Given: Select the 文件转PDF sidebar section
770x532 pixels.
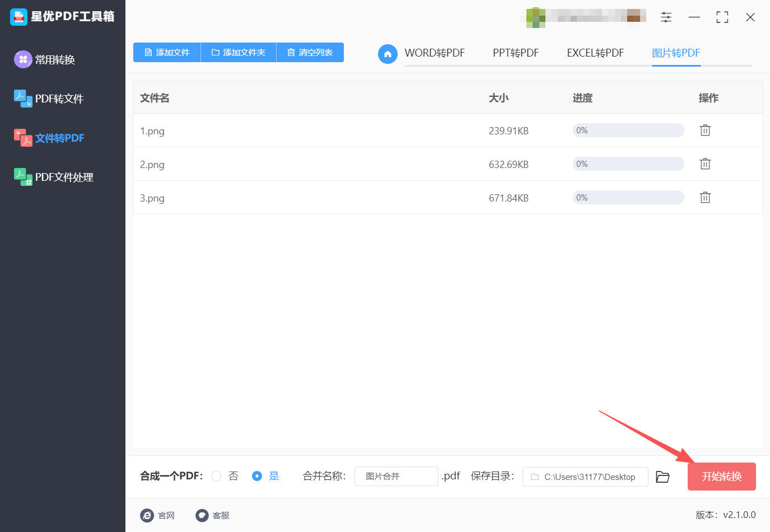Looking at the screenshot, I should [49, 138].
